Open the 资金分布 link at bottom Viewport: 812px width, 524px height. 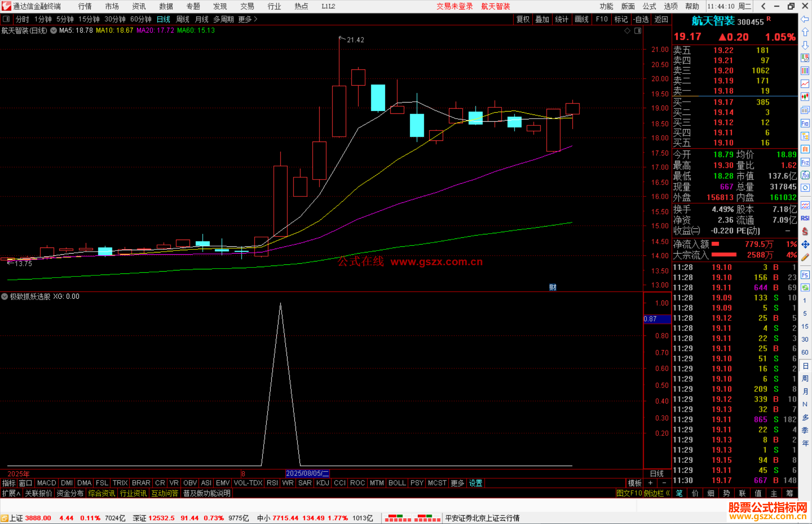pyautogui.click(x=70, y=493)
